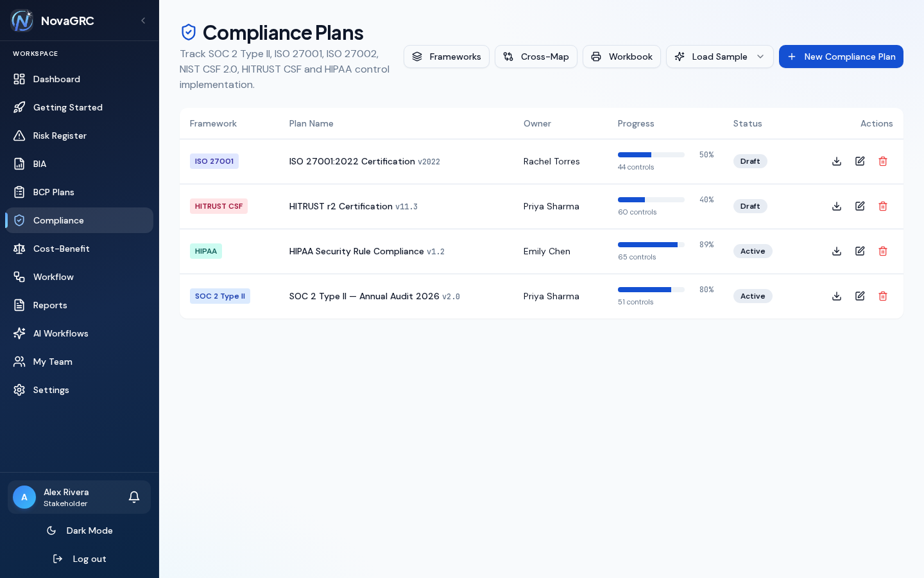Open the Cross-Map tool

(536, 57)
